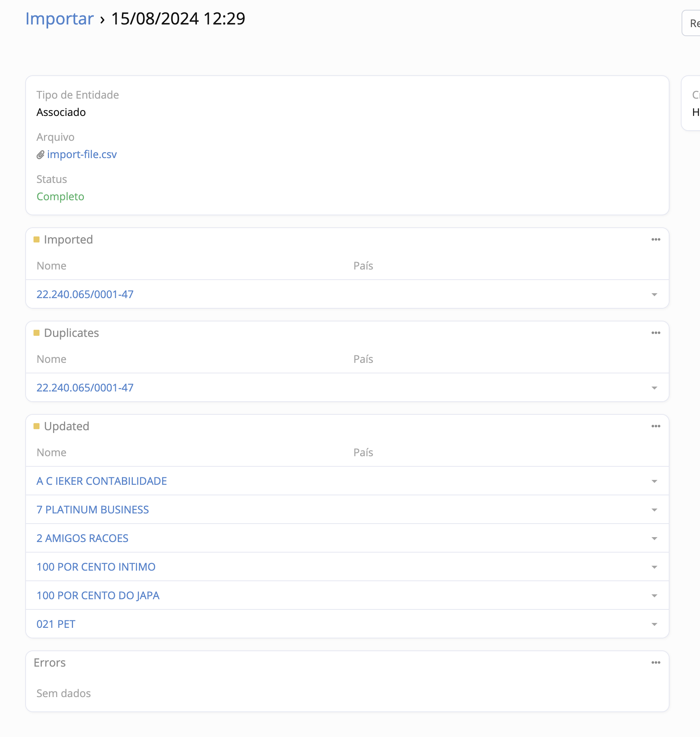This screenshot has width=700, height=737.
Task: Open dropdown for A C IEKER CONTABILIDADE
Action: click(x=654, y=481)
